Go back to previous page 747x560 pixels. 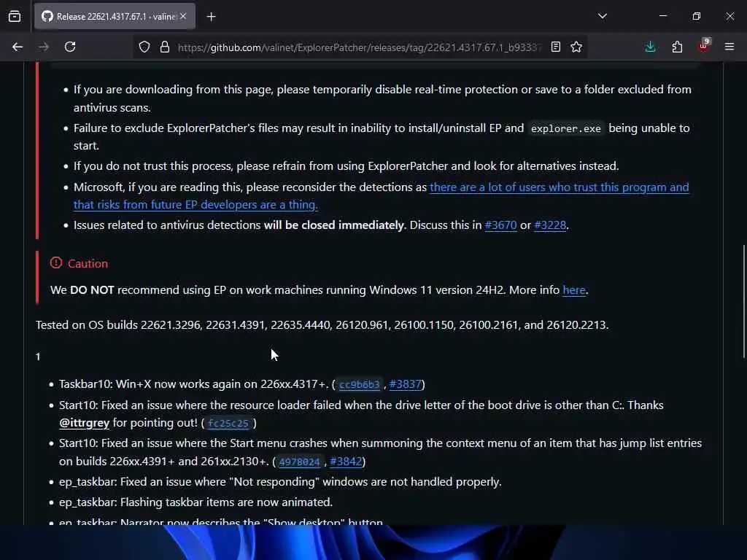click(18, 47)
